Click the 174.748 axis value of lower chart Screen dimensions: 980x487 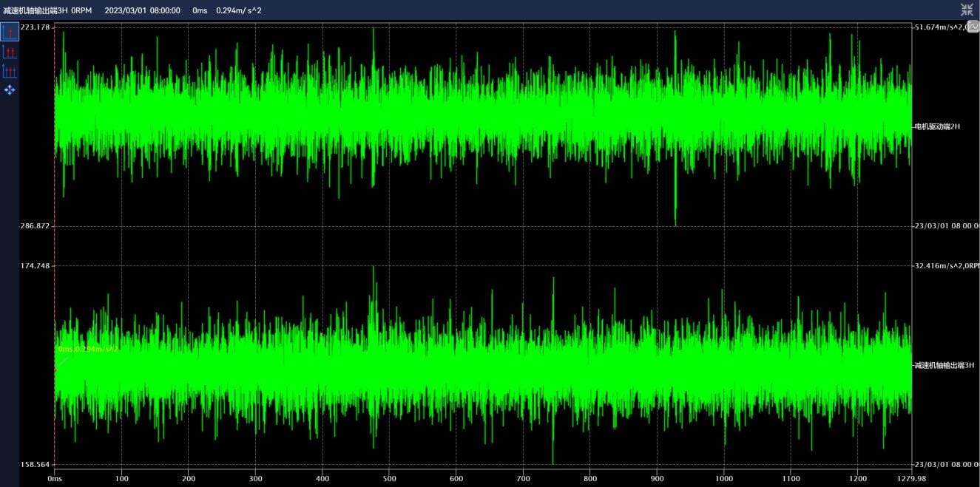coord(36,265)
